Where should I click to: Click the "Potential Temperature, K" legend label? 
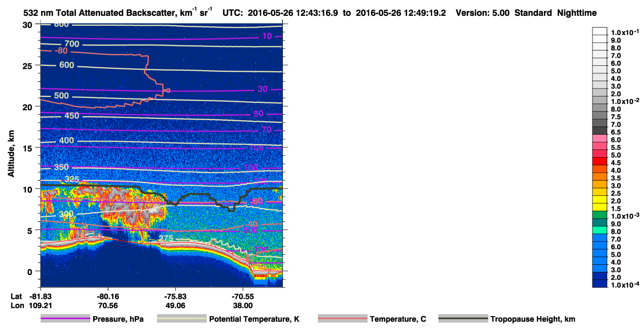(x=254, y=319)
